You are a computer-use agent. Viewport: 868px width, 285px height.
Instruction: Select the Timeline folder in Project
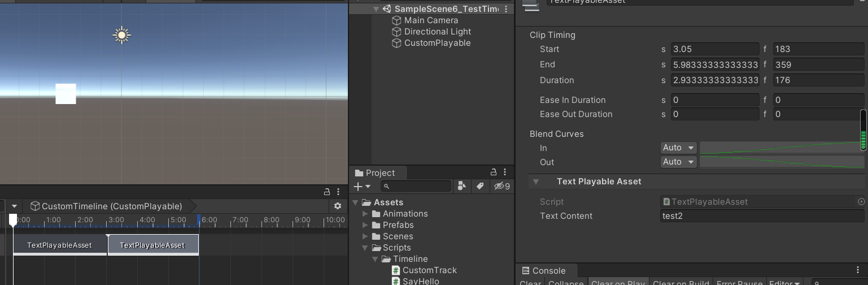[410, 259]
